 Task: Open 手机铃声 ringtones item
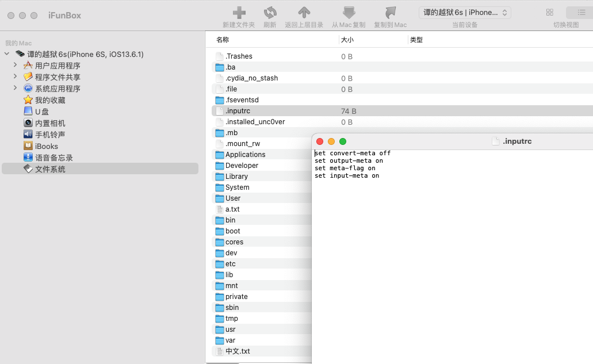50,135
